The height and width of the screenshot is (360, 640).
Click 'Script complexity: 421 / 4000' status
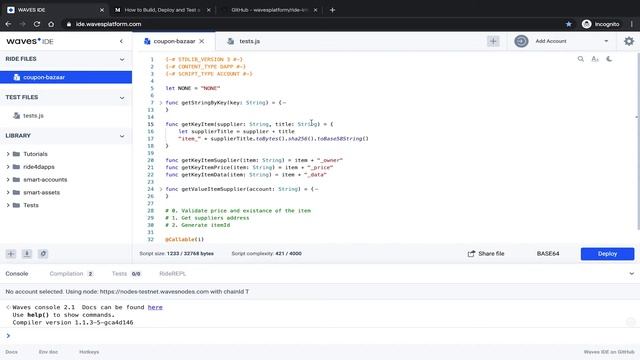pos(267,253)
